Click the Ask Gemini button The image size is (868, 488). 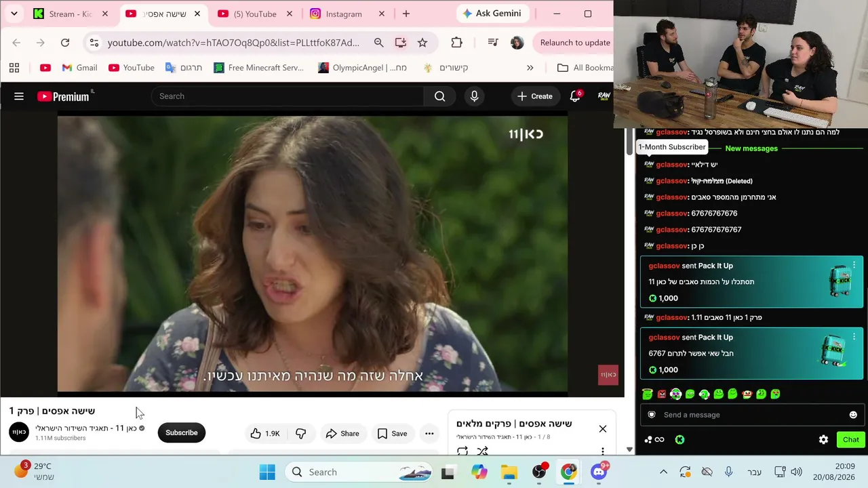(x=492, y=14)
